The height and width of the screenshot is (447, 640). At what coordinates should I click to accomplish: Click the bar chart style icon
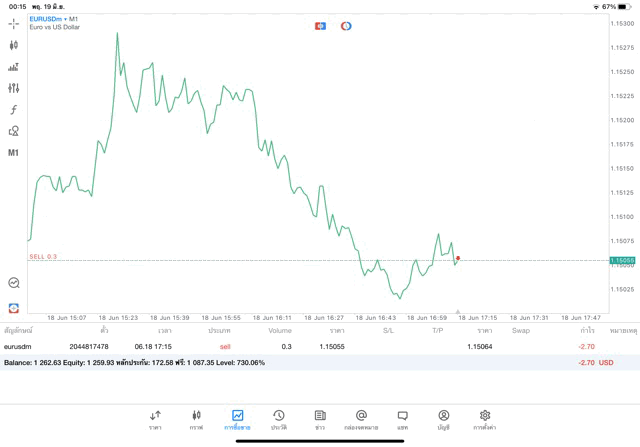tap(13, 67)
